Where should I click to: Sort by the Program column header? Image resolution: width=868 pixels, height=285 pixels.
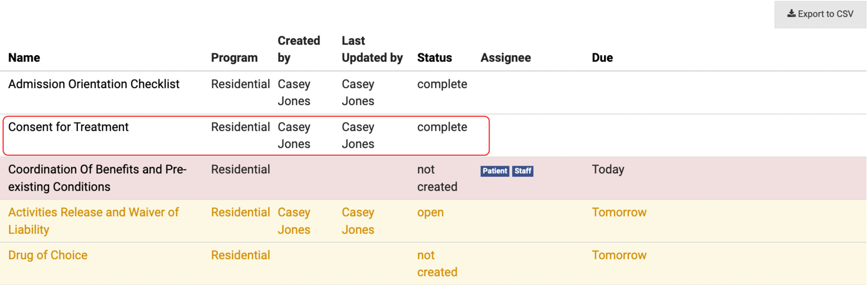coord(234,58)
